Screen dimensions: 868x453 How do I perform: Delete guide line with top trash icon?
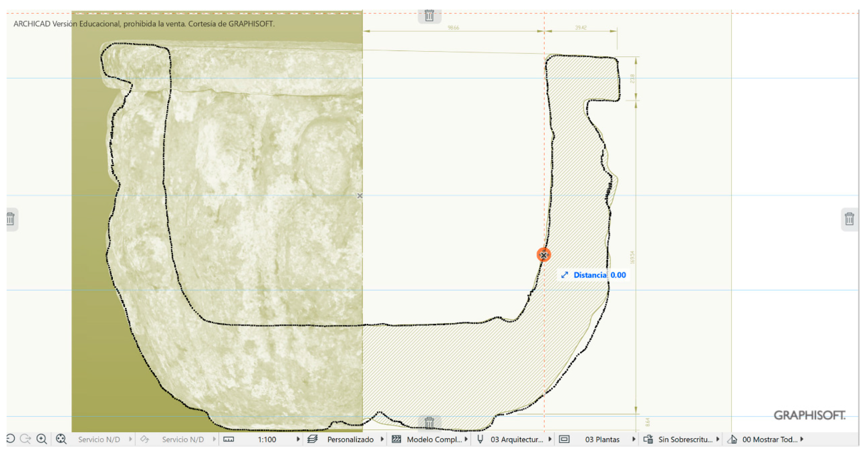[x=429, y=16]
